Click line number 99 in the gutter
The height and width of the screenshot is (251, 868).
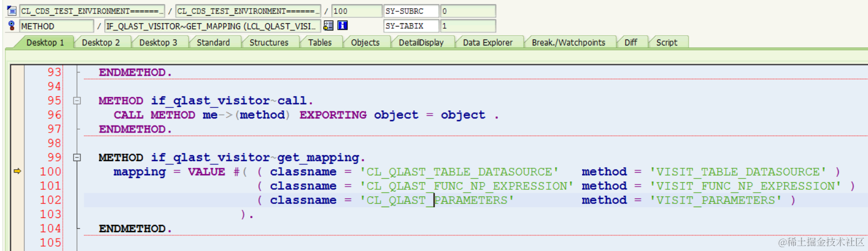pos(54,157)
